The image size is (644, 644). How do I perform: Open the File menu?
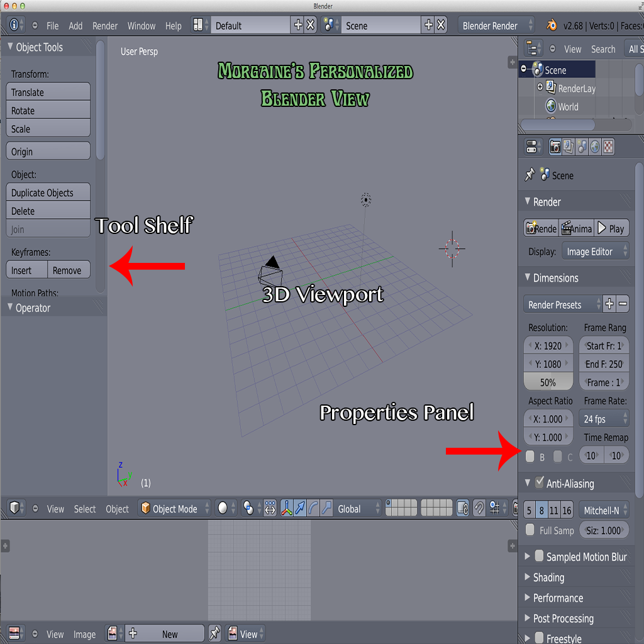pyautogui.click(x=52, y=25)
